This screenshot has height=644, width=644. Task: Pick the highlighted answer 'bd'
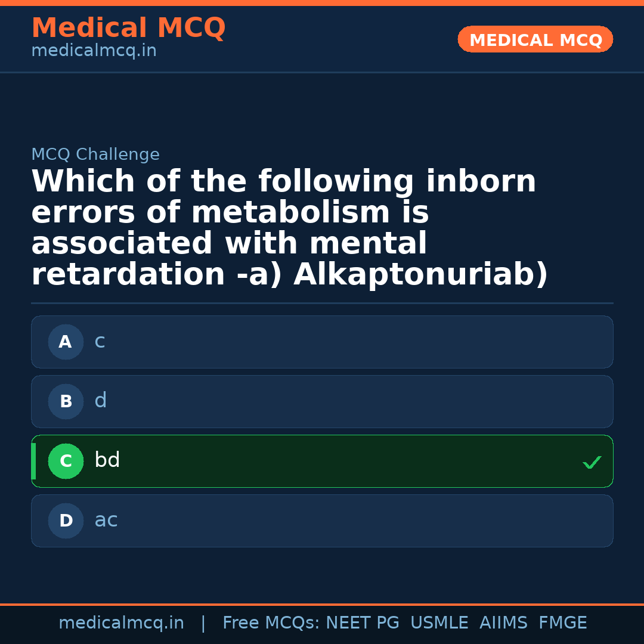click(x=322, y=461)
